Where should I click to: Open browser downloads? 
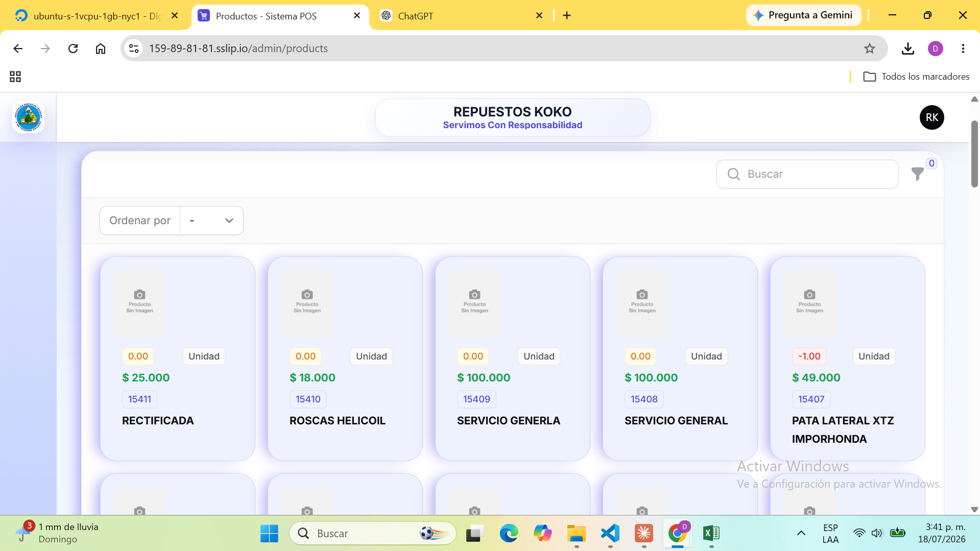click(907, 49)
